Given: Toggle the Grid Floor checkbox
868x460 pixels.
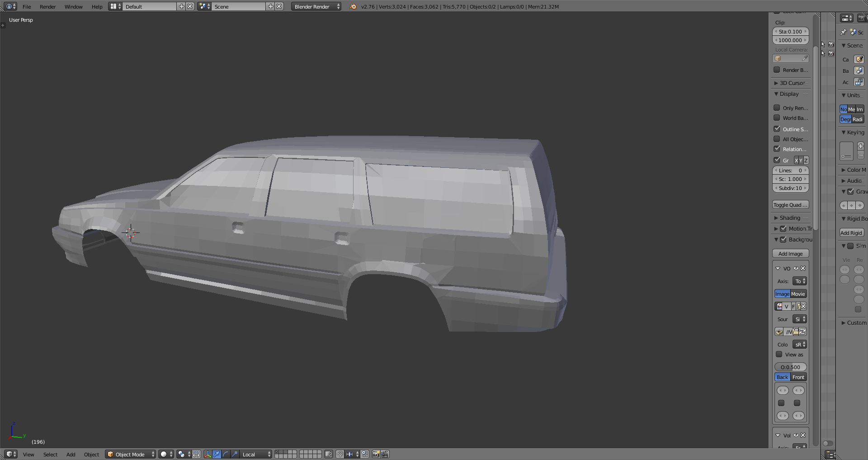Looking at the screenshot, I should coord(777,160).
